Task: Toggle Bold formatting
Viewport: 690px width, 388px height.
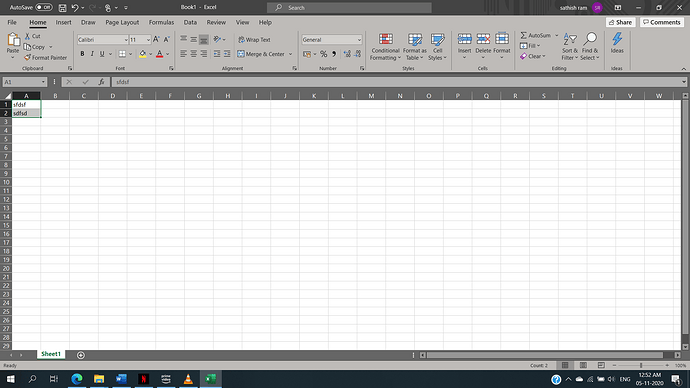Action: coord(82,54)
